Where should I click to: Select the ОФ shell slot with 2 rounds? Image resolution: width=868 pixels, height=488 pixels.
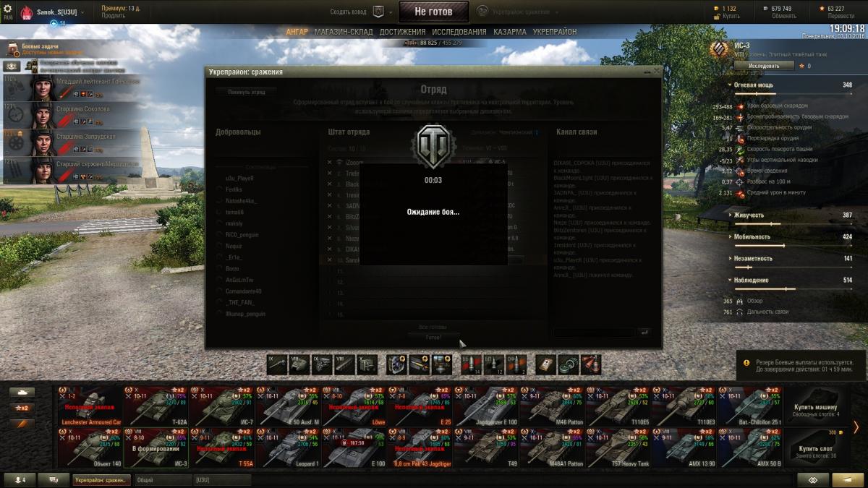516,364
